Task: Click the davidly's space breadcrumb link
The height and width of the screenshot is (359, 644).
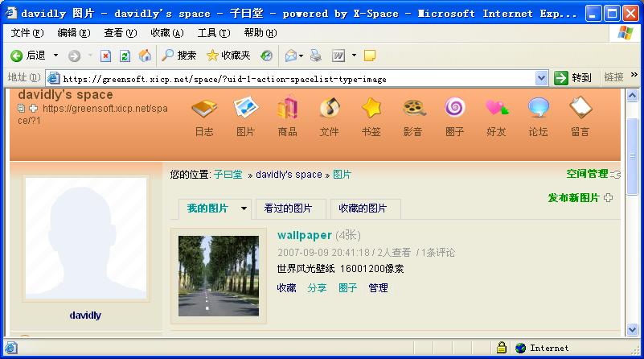Action: (289, 175)
